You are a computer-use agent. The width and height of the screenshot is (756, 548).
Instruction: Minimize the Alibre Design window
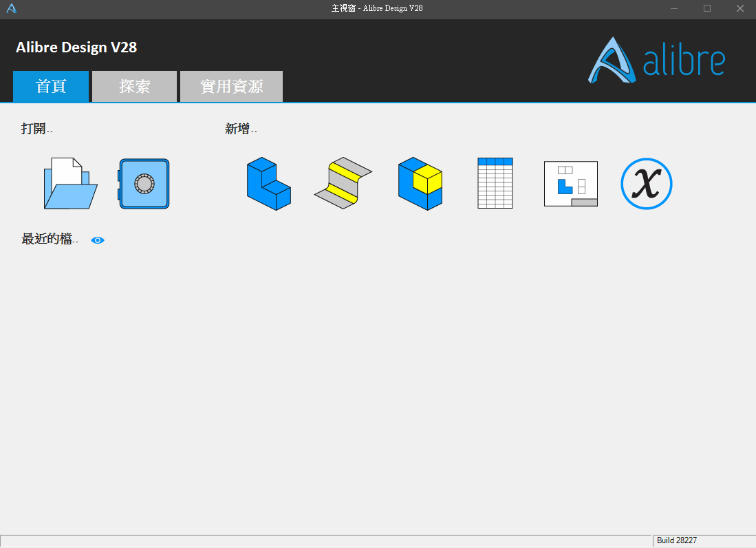(674, 8)
